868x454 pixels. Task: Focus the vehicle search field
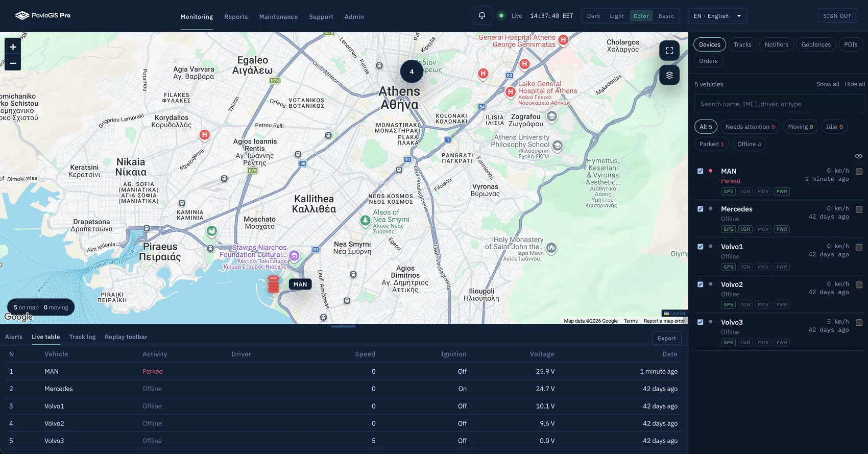click(x=780, y=104)
